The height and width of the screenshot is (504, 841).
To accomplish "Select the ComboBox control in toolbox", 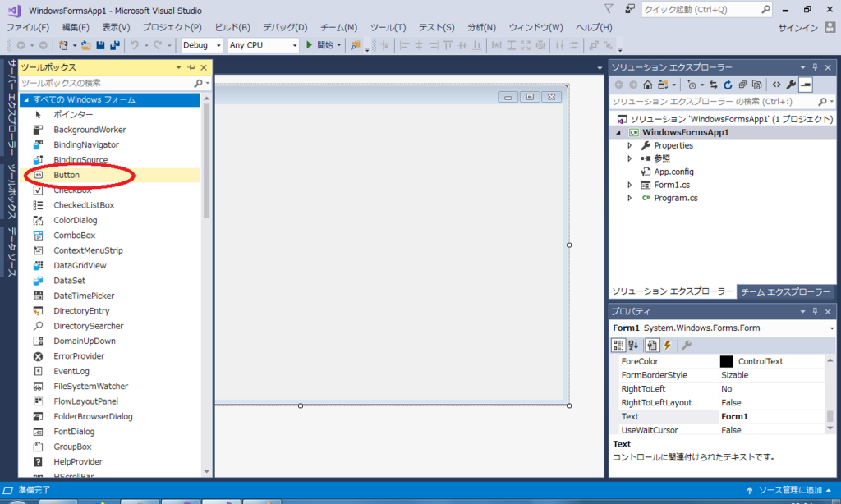I will (x=74, y=236).
